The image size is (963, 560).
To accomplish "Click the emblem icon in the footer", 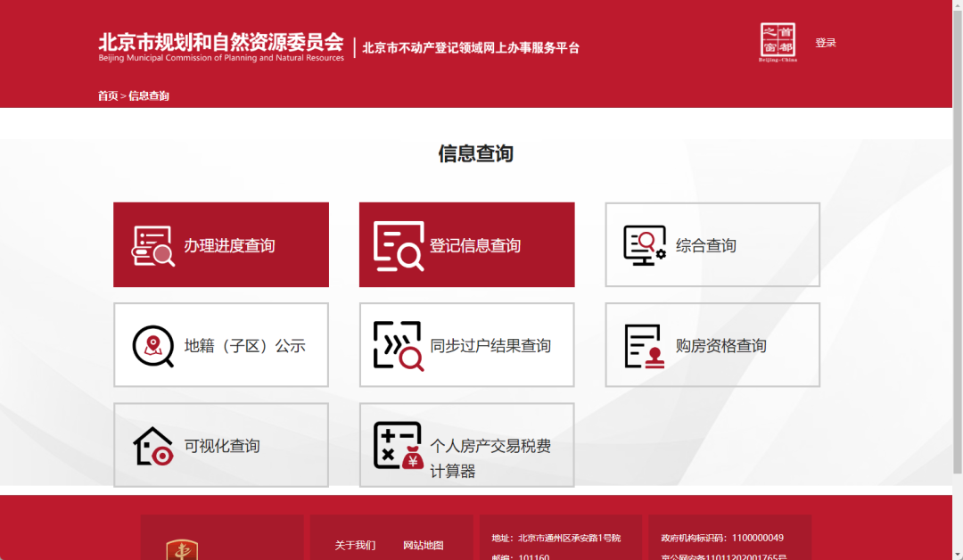I will pos(182,549).
